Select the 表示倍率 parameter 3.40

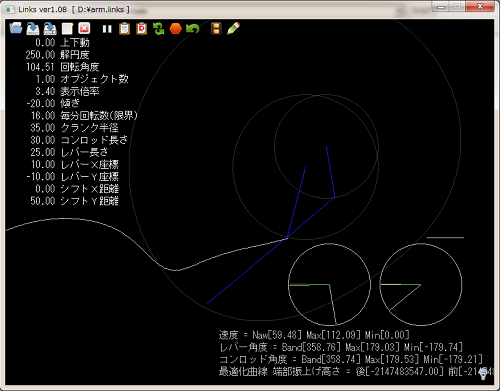(67, 91)
